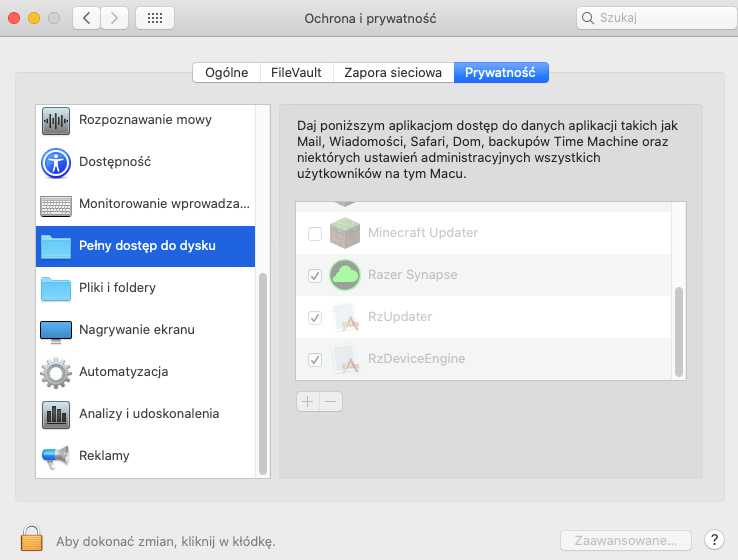
Task: Select the Reklamy label
Action: [104, 456]
